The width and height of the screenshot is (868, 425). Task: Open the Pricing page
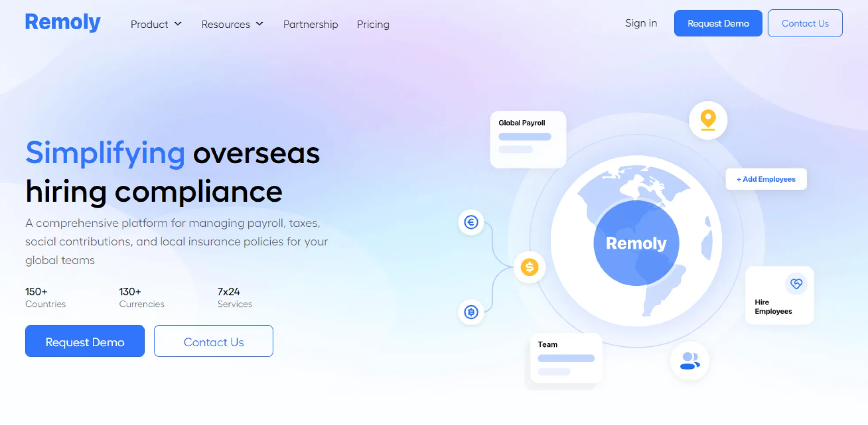373,24
